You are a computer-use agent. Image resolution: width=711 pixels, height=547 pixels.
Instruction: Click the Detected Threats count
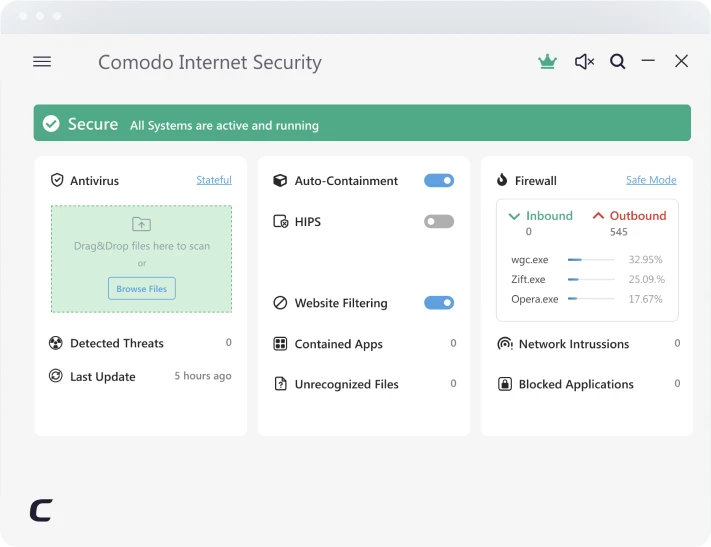point(229,342)
